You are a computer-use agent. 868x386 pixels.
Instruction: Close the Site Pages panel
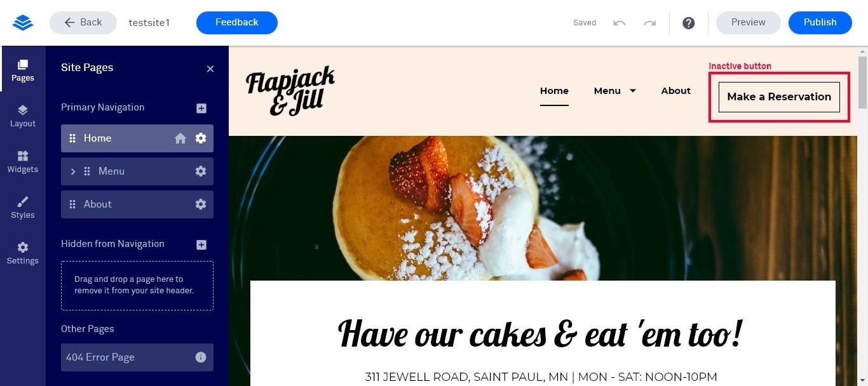tap(210, 69)
